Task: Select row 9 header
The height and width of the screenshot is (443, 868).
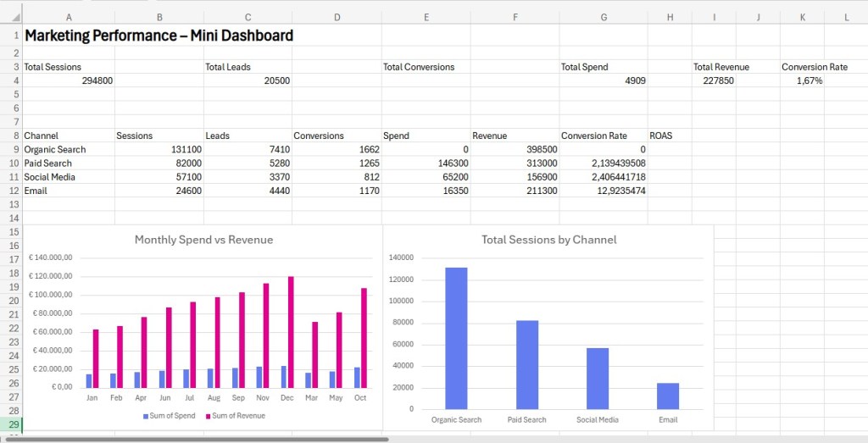Action: (11, 149)
